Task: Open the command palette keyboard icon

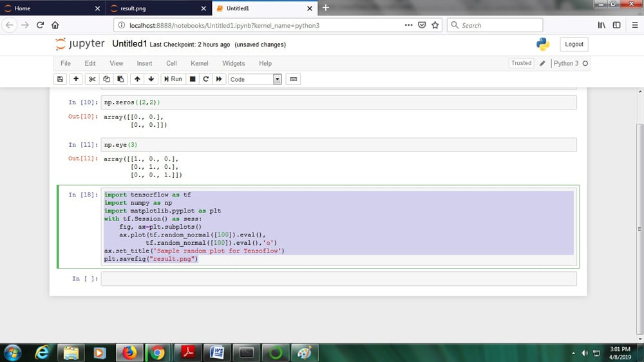Action: click(x=294, y=79)
